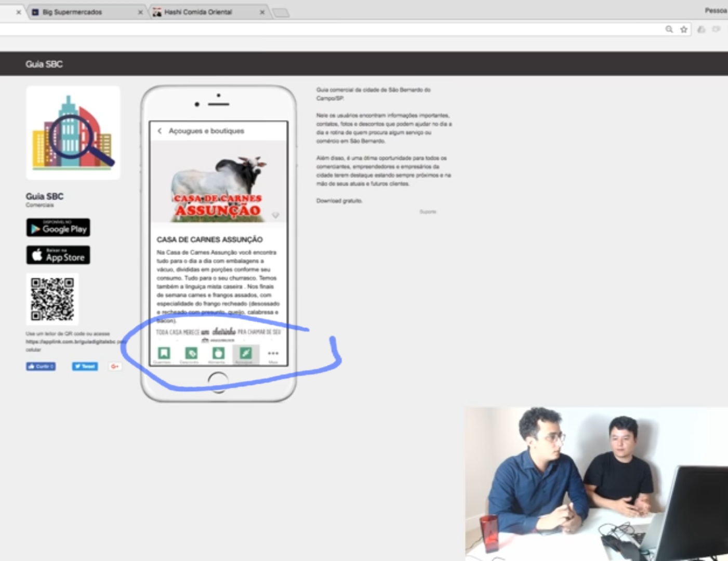Click the webcam video overlay
This screenshot has width=728, height=561.
pos(597,484)
